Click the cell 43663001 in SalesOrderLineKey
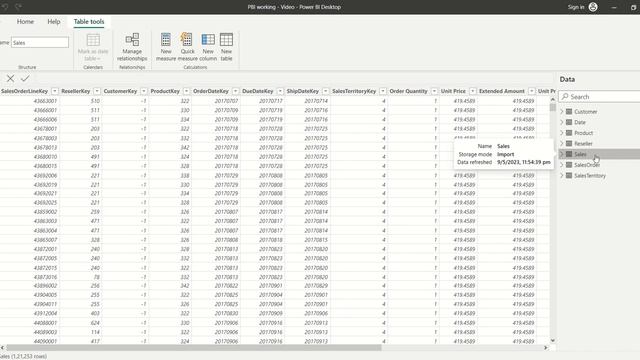The width and height of the screenshot is (640, 360). 45,101
